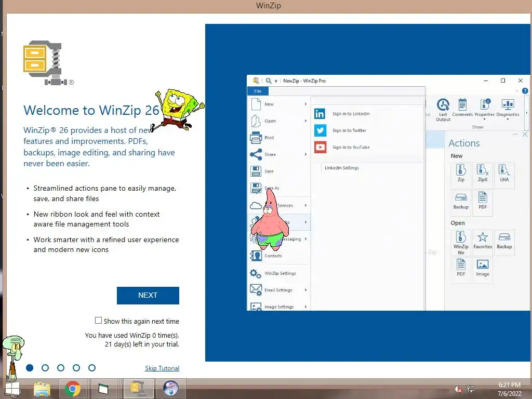Click the LinkedIn logo icon
This screenshot has height=399, width=532.
320,114
